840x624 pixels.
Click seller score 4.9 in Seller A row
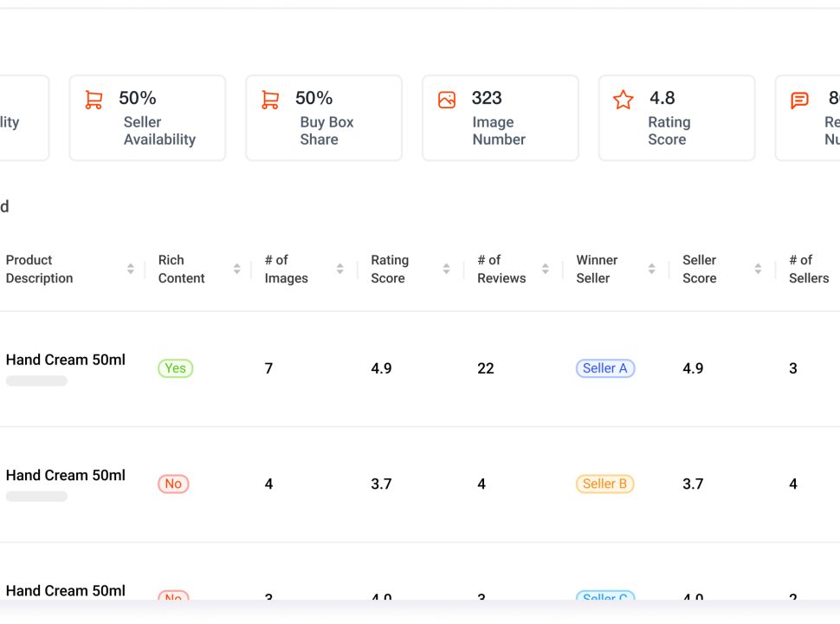[693, 368]
